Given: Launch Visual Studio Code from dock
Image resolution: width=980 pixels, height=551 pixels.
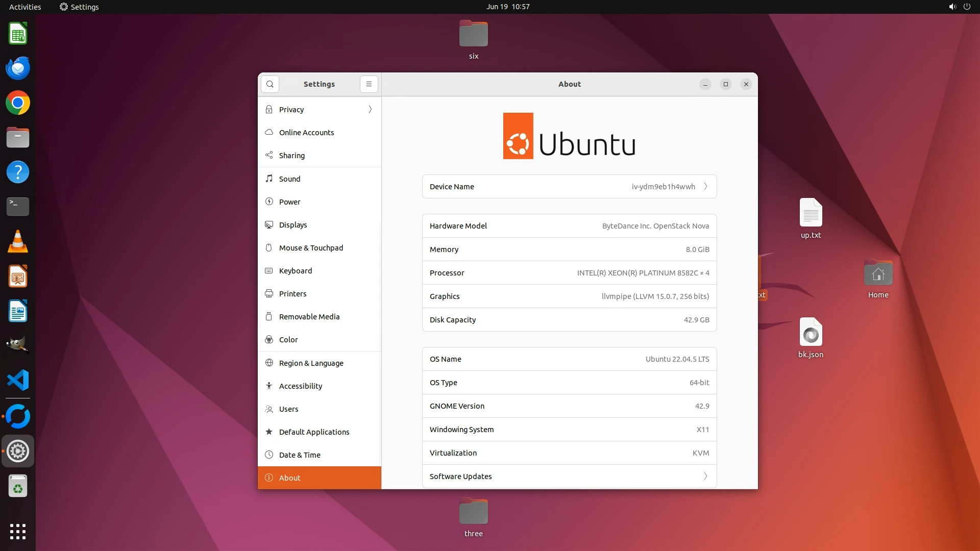Looking at the screenshot, I should coord(18,381).
